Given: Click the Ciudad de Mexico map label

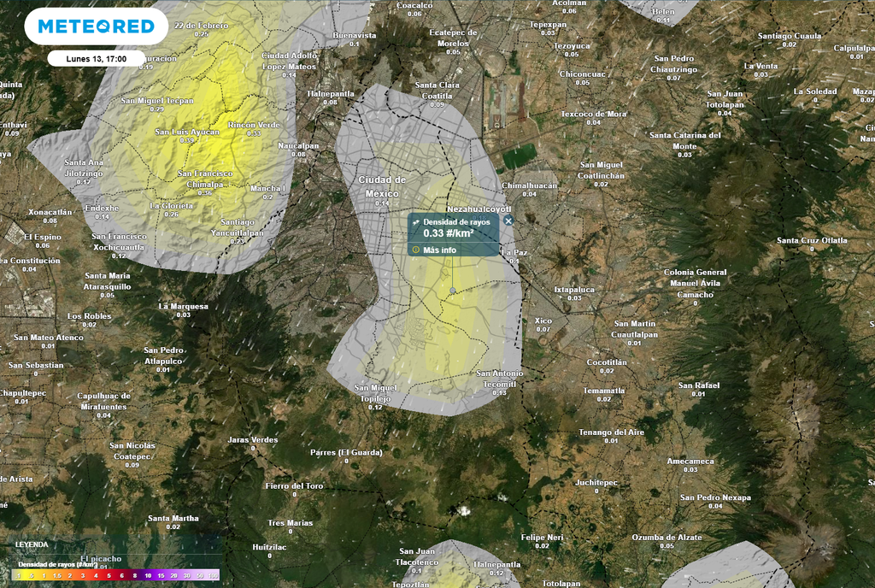Looking at the screenshot, I should [x=383, y=186].
